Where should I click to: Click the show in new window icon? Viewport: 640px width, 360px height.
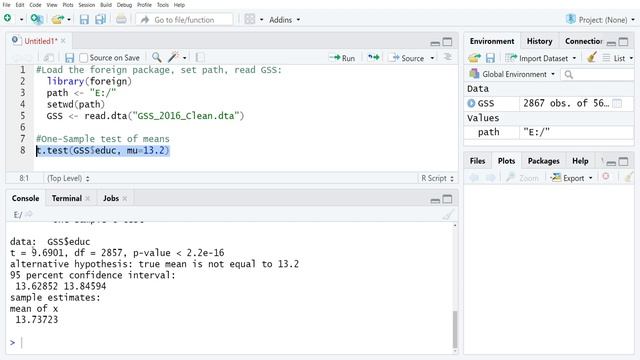[x=49, y=58]
